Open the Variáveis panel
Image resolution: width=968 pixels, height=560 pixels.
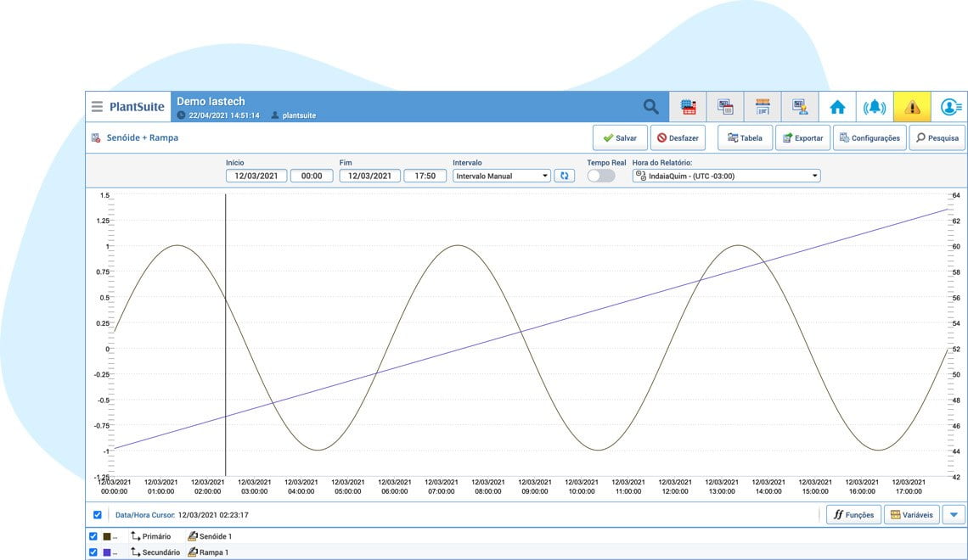pos(911,514)
